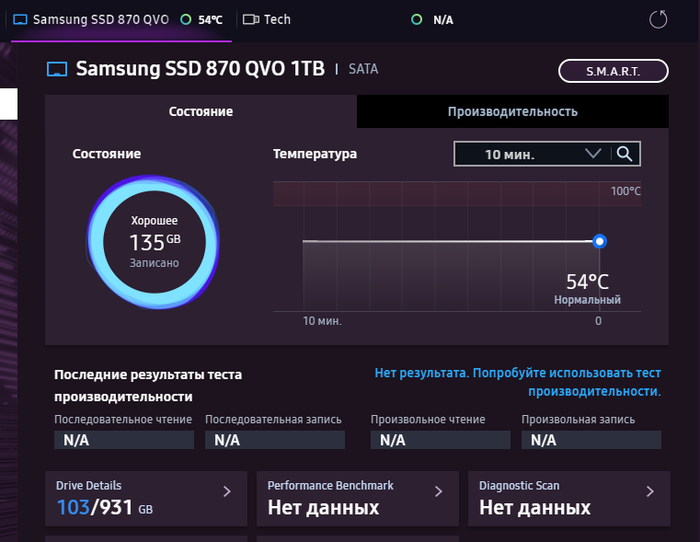The image size is (700, 542).
Task: Click the large drive icon beside the title
Action: [57, 69]
